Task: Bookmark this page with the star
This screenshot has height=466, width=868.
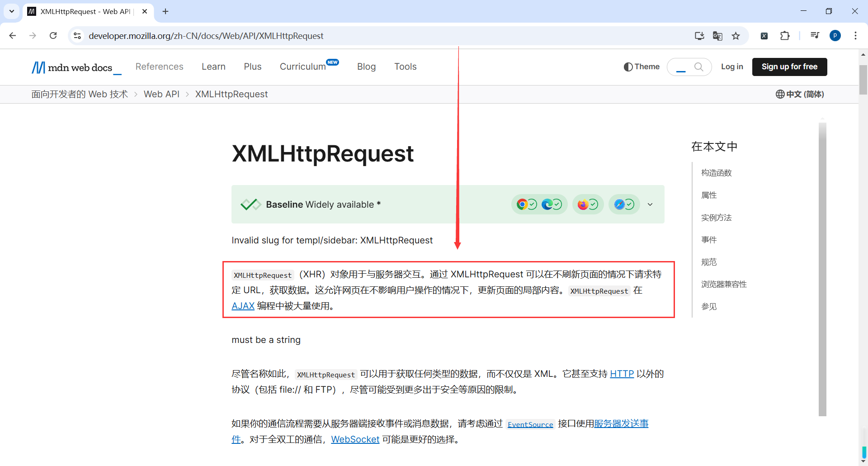Action: point(736,36)
